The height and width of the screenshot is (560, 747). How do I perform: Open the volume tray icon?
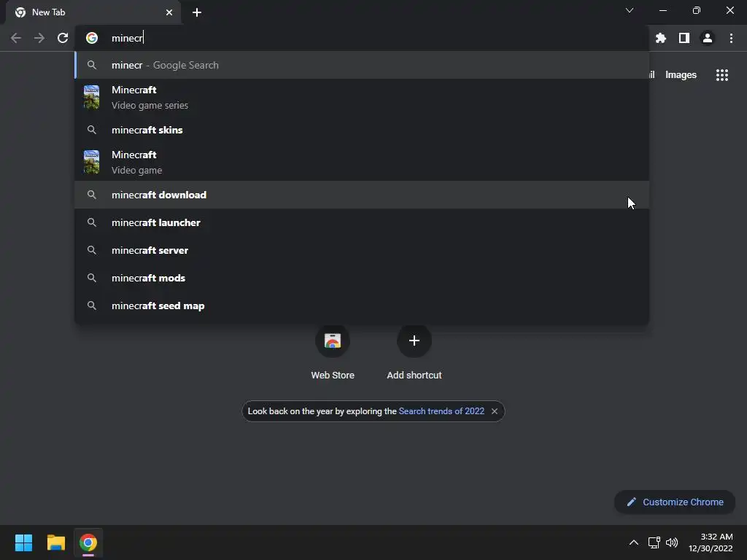[x=672, y=542]
